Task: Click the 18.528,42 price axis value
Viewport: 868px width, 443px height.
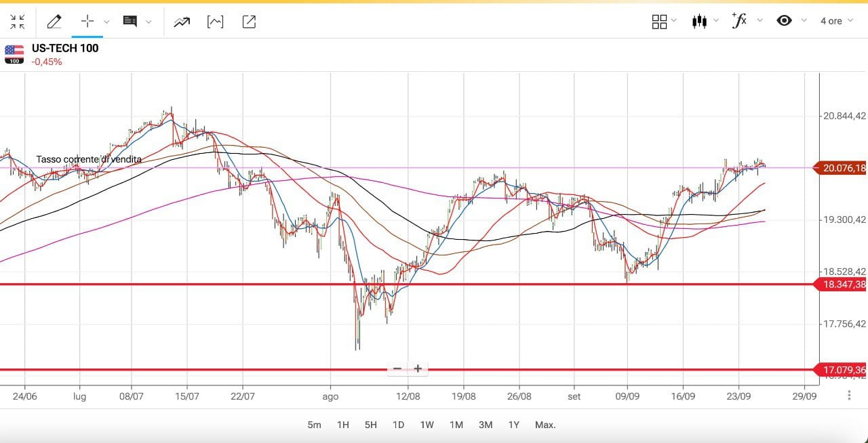Action: (844, 272)
